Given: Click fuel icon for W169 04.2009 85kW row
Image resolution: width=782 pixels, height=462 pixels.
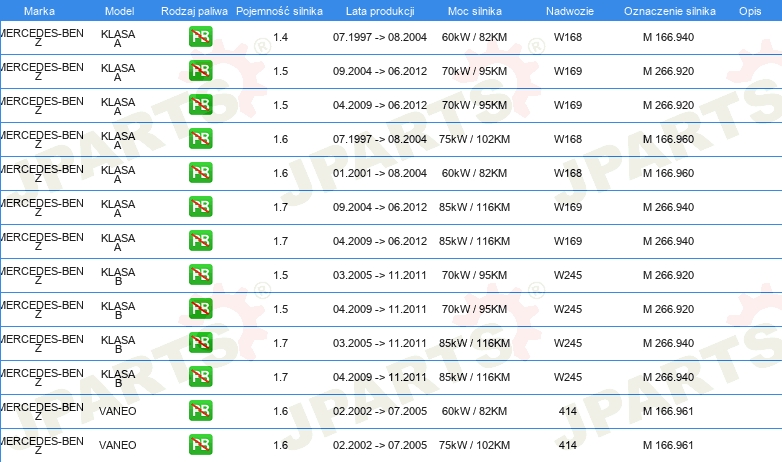Looking at the screenshot, I should pos(200,240).
